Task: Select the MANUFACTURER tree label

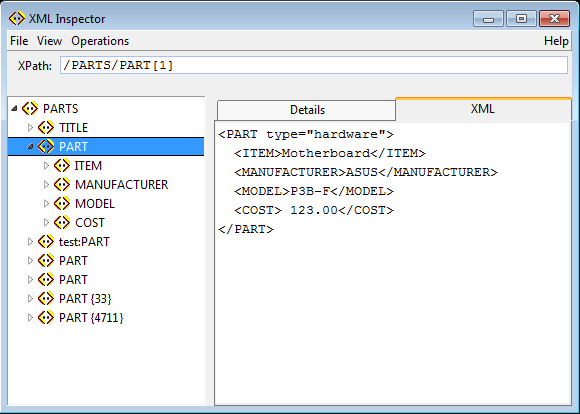Action: click(121, 185)
